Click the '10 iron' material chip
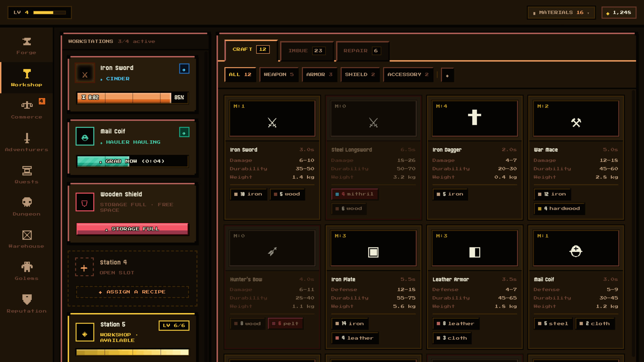Image resolution: width=644 pixels, height=362 pixels. click(x=248, y=194)
